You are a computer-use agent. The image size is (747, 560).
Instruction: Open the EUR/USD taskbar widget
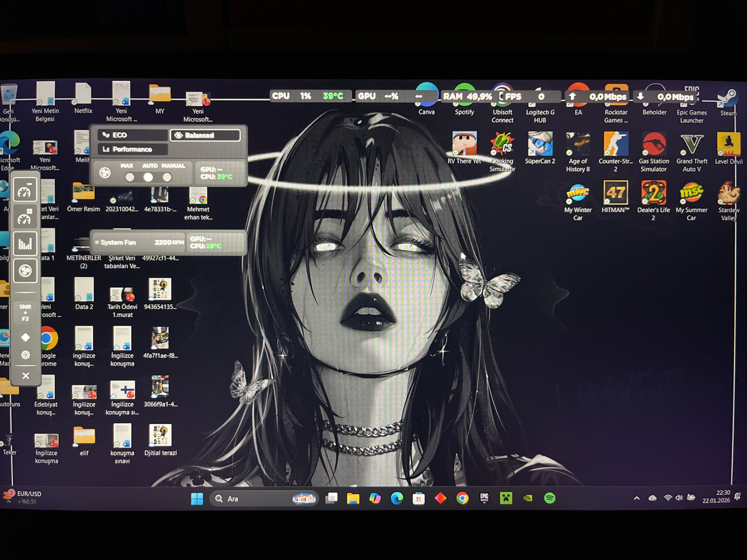point(22,497)
